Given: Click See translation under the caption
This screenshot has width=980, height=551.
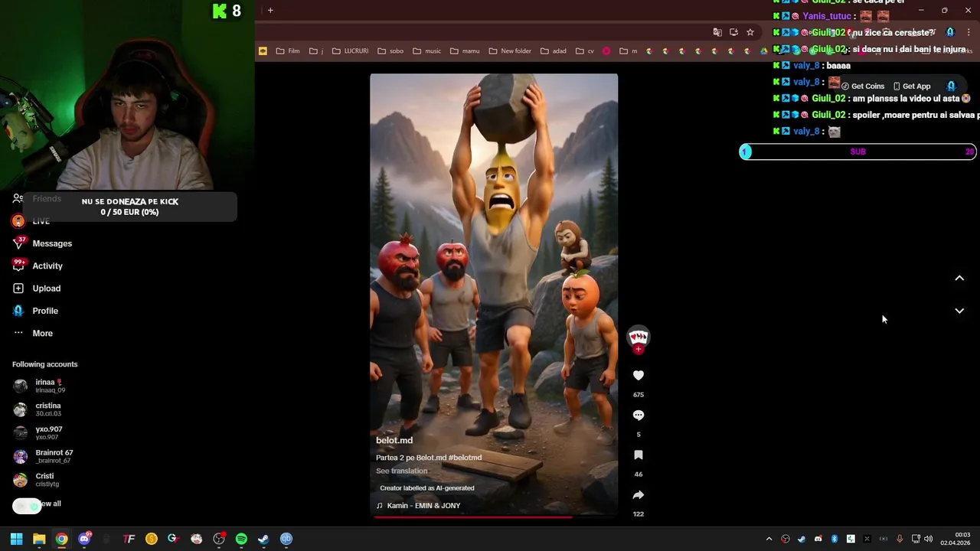Looking at the screenshot, I should point(402,471).
